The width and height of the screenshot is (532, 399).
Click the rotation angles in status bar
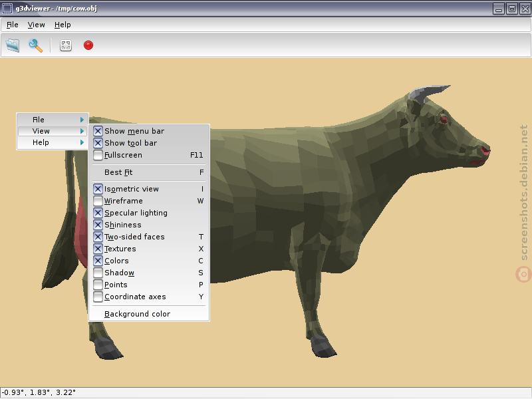click(39, 392)
